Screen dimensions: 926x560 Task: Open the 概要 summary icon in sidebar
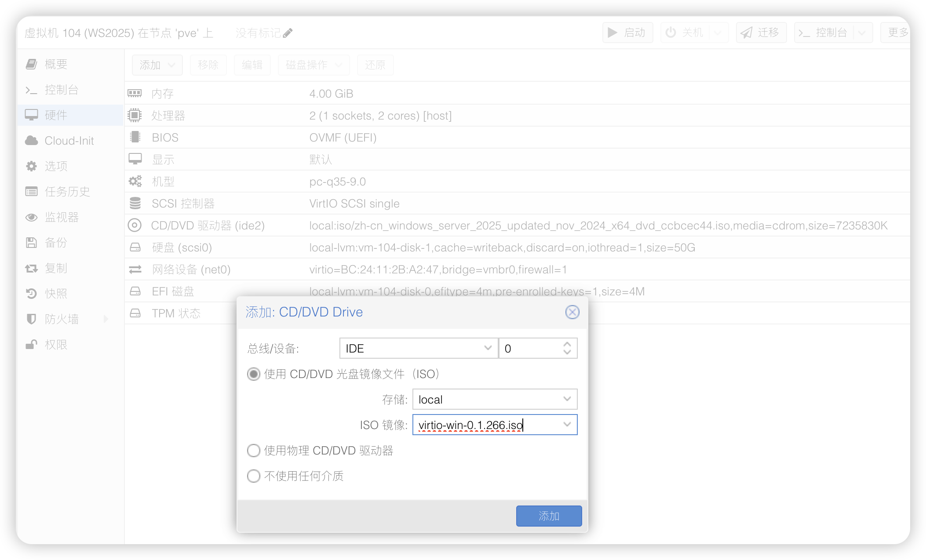point(31,64)
